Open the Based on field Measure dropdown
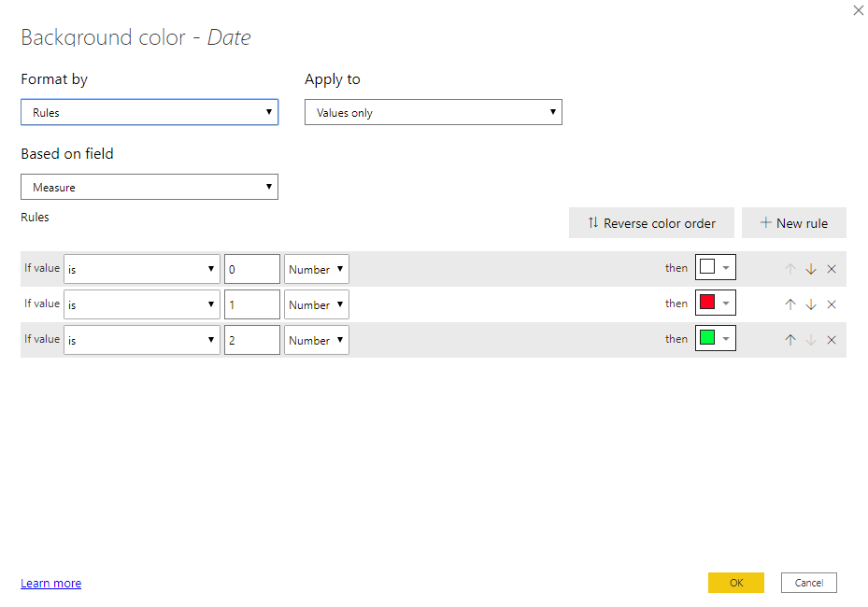This screenshot has height=607, width=868. click(149, 187)
